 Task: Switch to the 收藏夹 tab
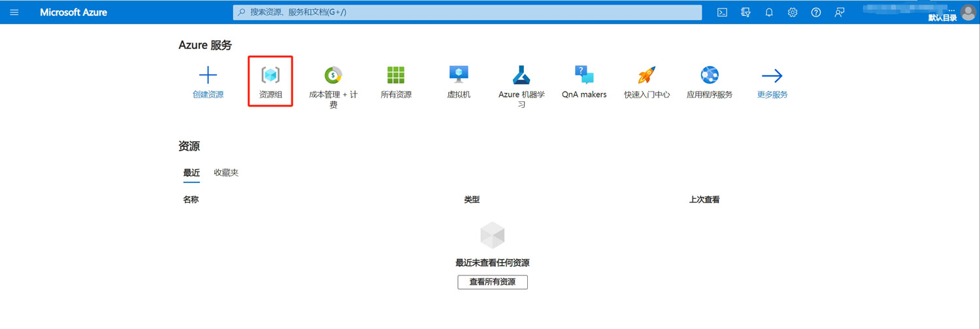[226, 173]
